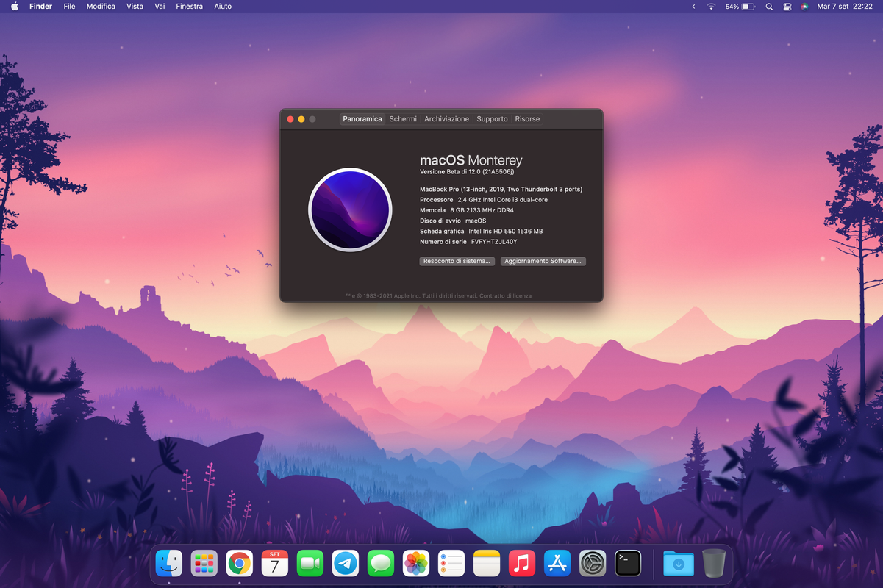Click the Siri icon in menu bar
883x588 pixels.
tap(805, 7)
